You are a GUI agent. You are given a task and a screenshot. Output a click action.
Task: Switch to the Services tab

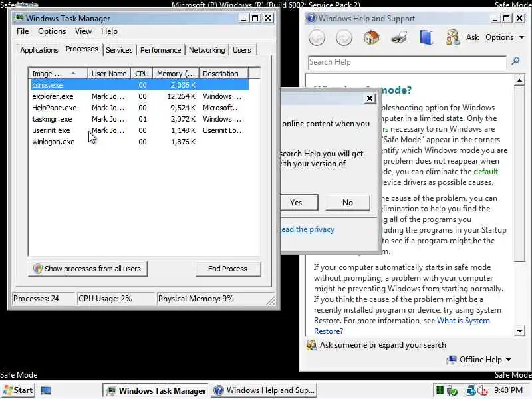pos(119,50)
